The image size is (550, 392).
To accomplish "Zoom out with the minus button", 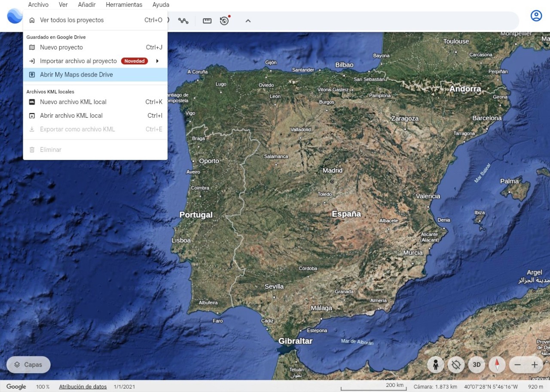I will (517, 365).
